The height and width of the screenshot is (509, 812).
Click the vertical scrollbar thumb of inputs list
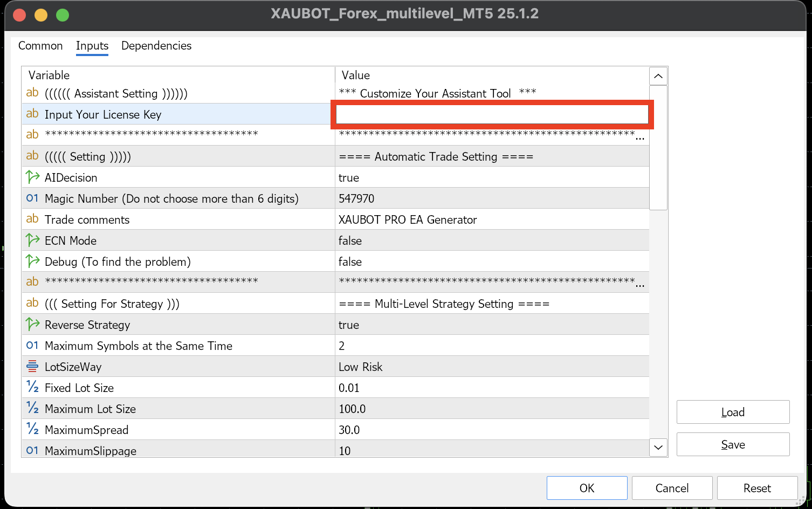pyautogui.click(x=658, y=147)
